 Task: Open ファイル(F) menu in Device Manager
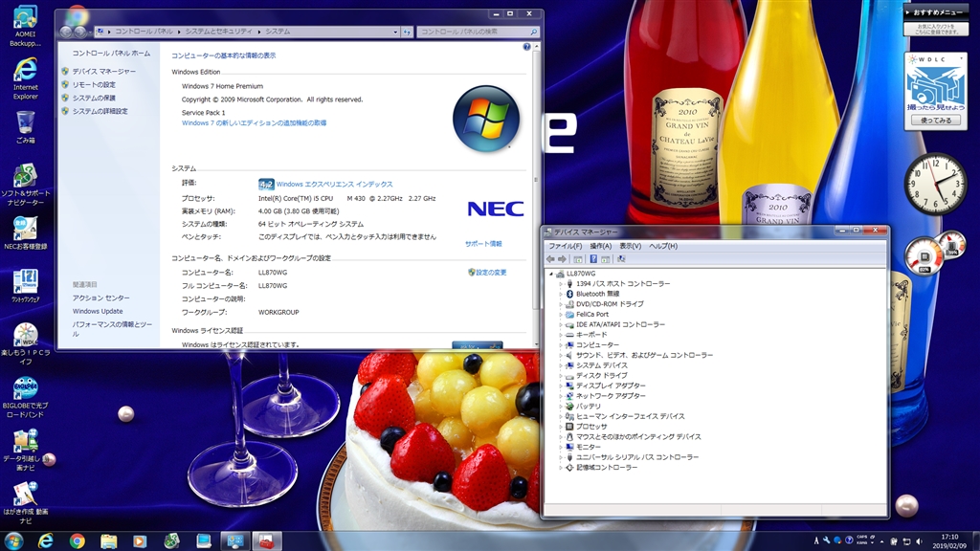pyautogui.click(x=564, y=246)
